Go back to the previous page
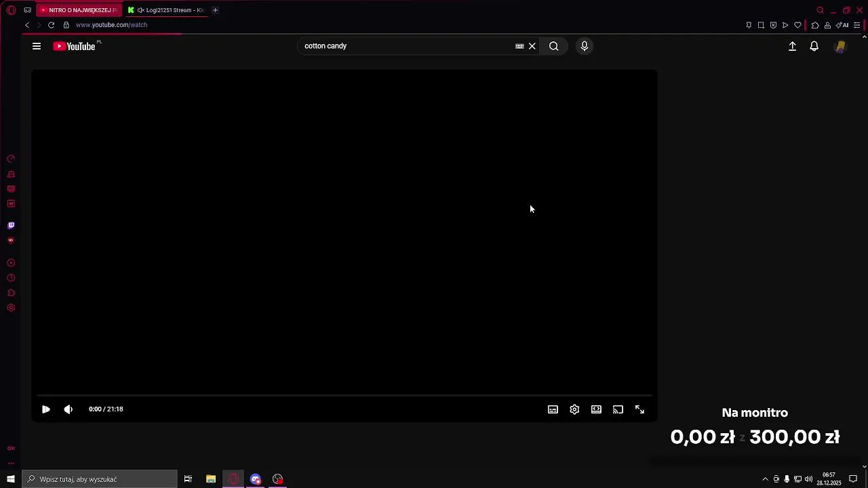Screen dimensions: 868x488 tap(27, 25)
